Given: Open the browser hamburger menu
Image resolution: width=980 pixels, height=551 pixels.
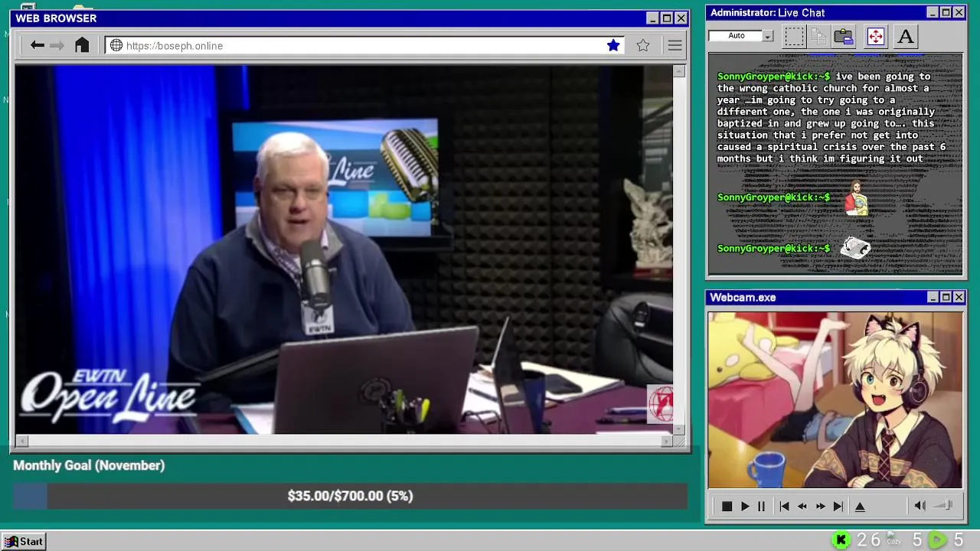Looking at the screenshot, I should pos(675,45).
